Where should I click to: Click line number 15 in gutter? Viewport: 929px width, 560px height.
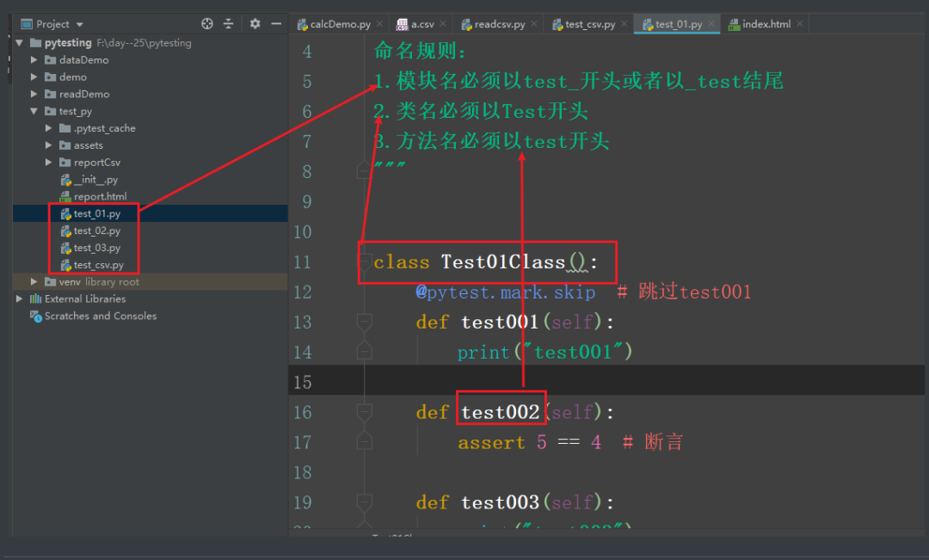302,382
